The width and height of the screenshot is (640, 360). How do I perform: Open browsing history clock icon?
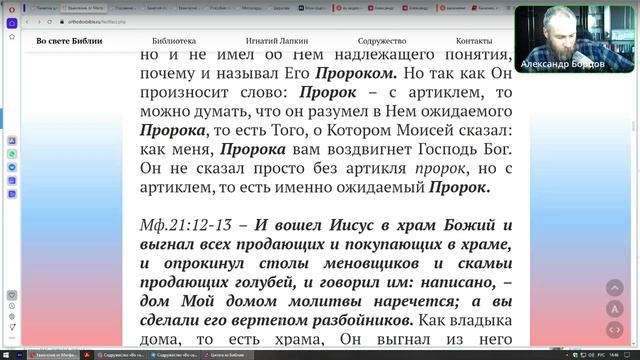point(12,306)
